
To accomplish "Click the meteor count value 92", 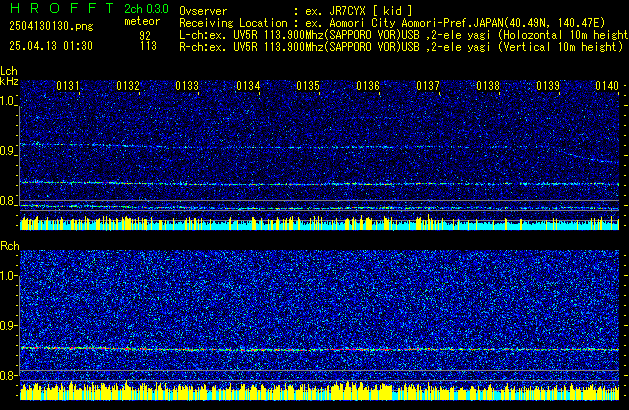I will point(145,36).
